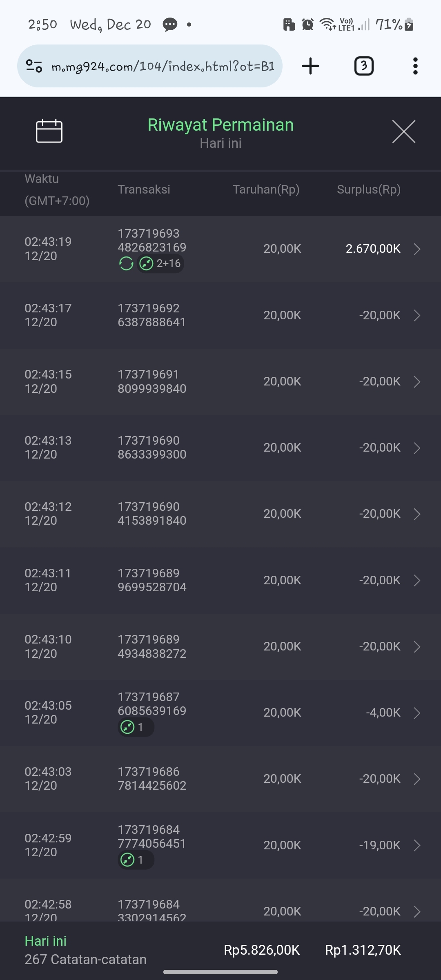Image resolution: width=441 pixels, height=980 pixels.
Task: Open a new browser tab
Action: click(310, 66)
